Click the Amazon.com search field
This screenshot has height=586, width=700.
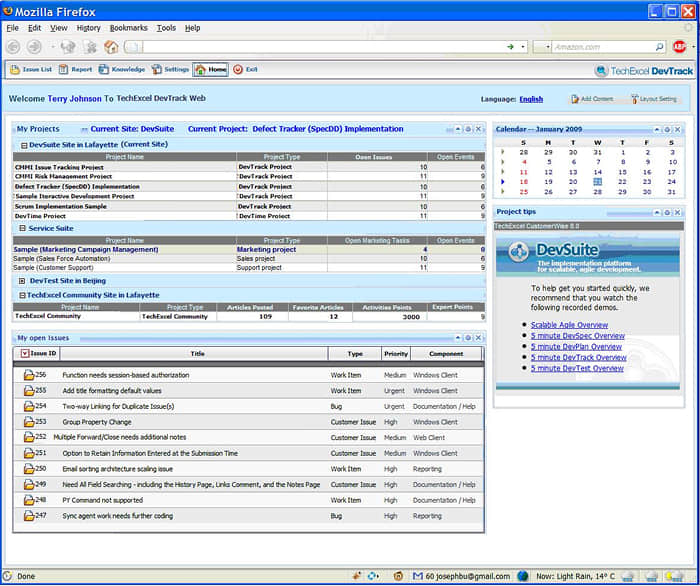tap(603, 47)
